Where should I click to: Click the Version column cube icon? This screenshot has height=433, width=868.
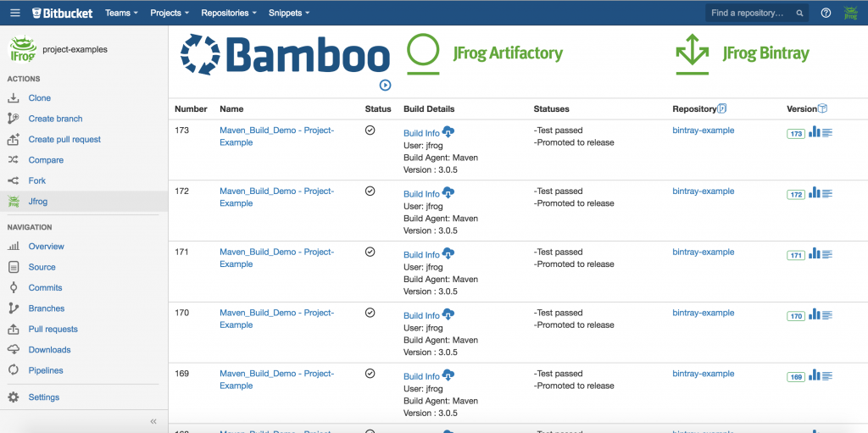coord(822,108)
